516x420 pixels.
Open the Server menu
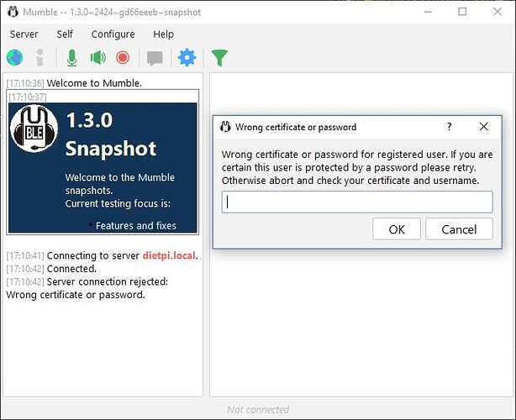24,34
